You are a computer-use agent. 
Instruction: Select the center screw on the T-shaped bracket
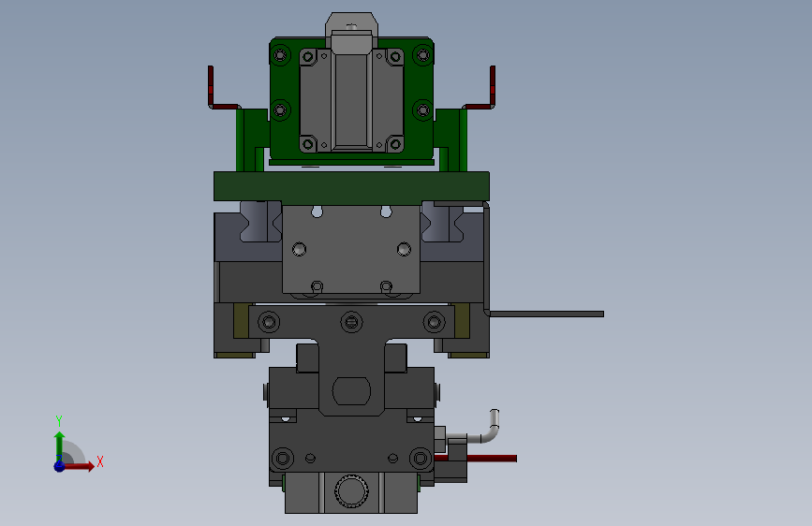point(351,322)
